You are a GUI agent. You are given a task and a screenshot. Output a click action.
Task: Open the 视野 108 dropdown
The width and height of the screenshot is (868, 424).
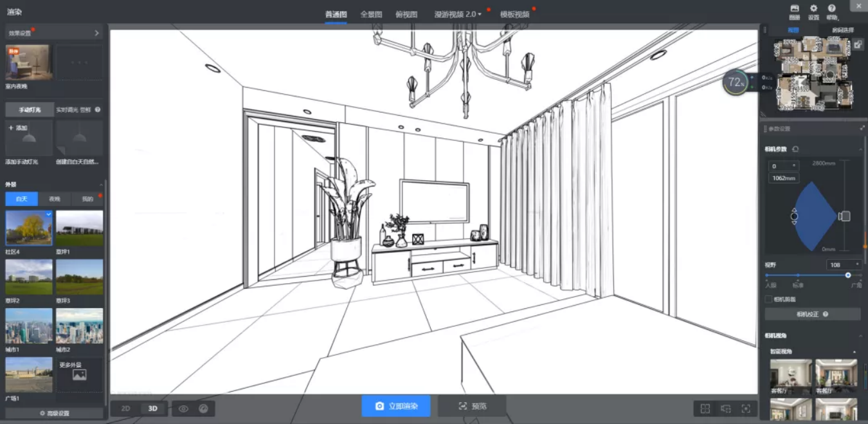(844, 264)
